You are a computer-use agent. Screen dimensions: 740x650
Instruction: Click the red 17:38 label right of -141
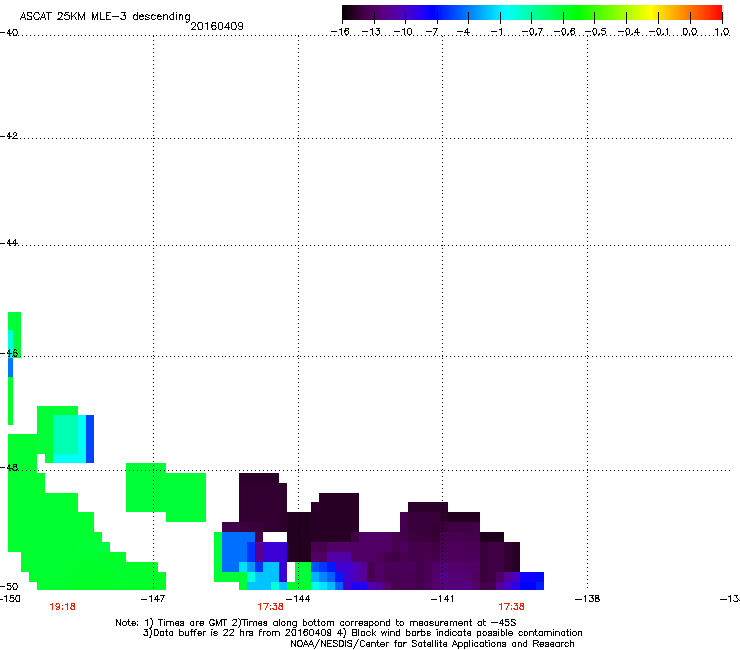(x=512, y=607)
